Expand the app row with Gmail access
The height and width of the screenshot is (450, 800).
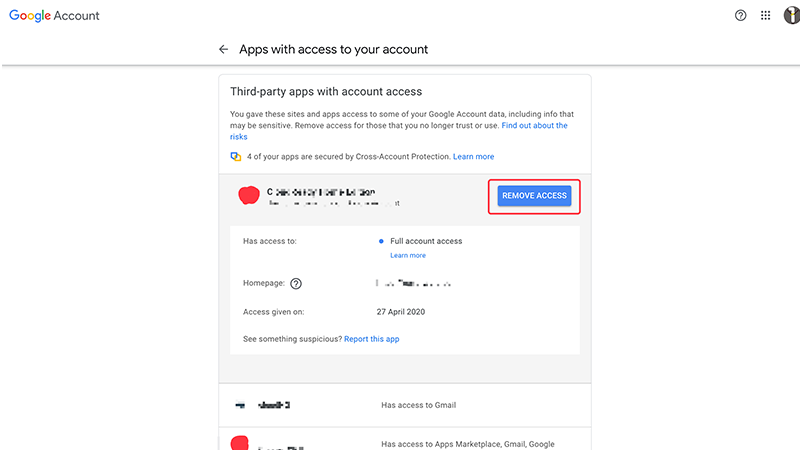pyautogui.click(x=405, y=405)
